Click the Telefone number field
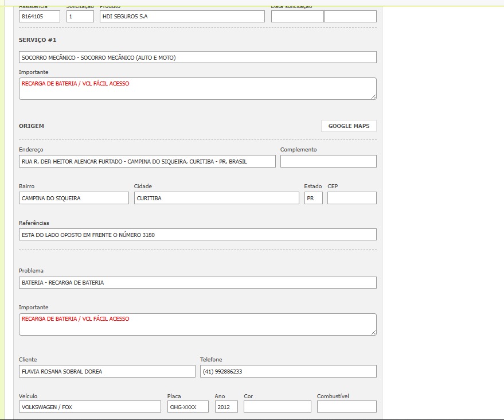Screen dimensions: 504x420 pos(288,371)
